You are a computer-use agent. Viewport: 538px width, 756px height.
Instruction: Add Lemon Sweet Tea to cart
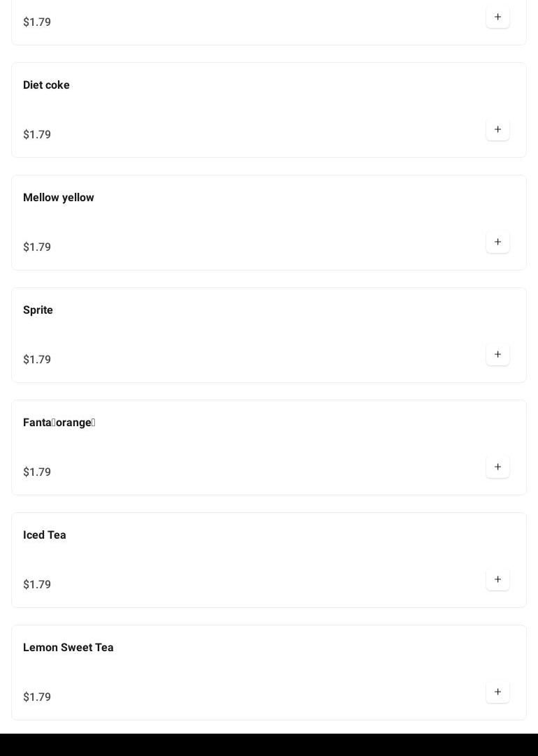point(497,692)
